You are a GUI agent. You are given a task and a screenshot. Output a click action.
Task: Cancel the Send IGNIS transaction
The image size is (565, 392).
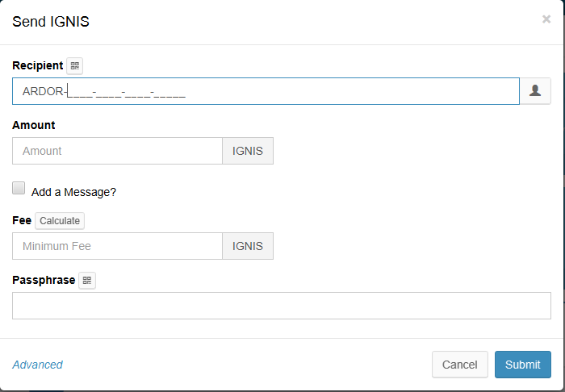tap(459, 365)
